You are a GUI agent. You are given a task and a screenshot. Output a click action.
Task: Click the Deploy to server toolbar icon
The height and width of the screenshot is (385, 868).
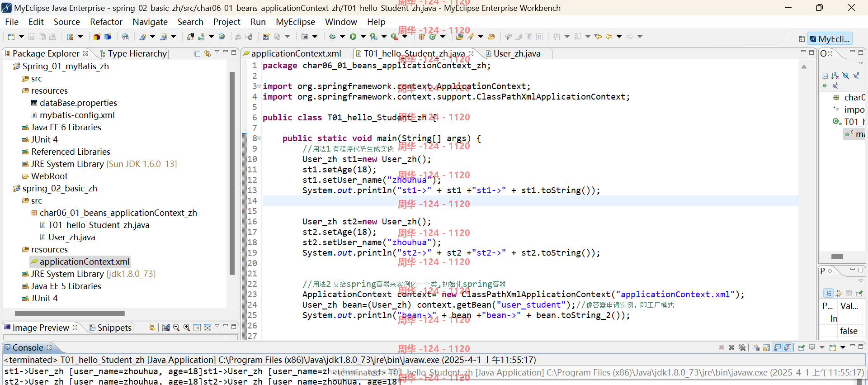tap(190, 37)
